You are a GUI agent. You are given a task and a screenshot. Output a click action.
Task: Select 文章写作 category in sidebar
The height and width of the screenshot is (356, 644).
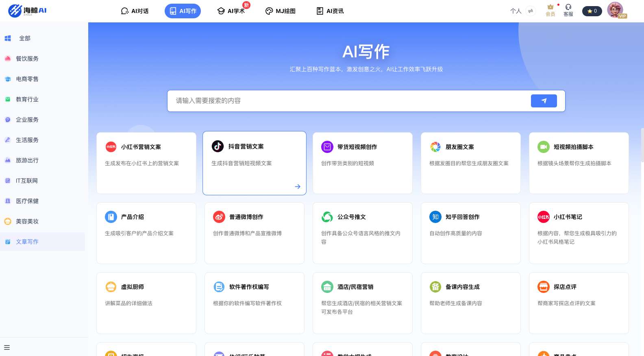point(42,242)
